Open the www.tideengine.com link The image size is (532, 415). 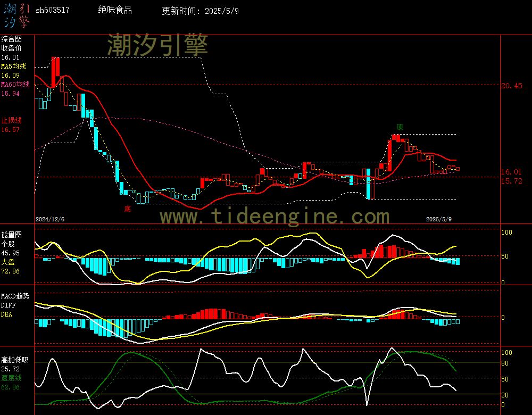[275, 216]
